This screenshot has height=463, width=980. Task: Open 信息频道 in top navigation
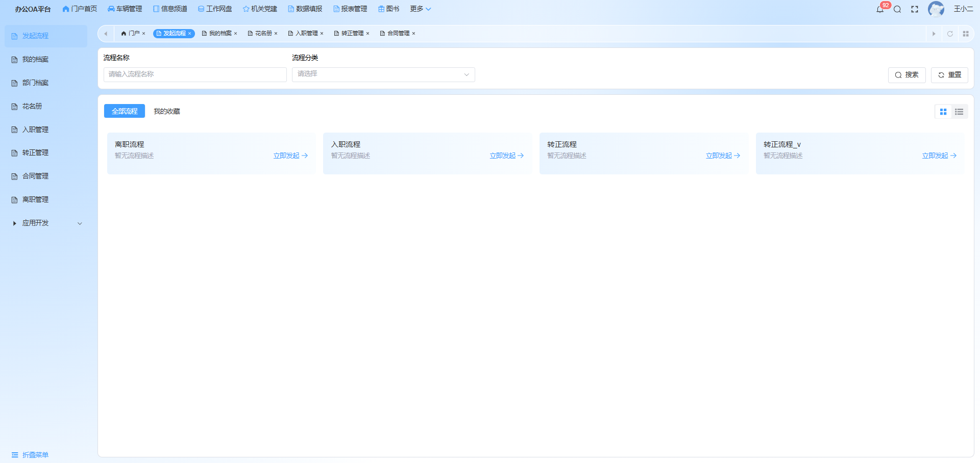point(170,9)
